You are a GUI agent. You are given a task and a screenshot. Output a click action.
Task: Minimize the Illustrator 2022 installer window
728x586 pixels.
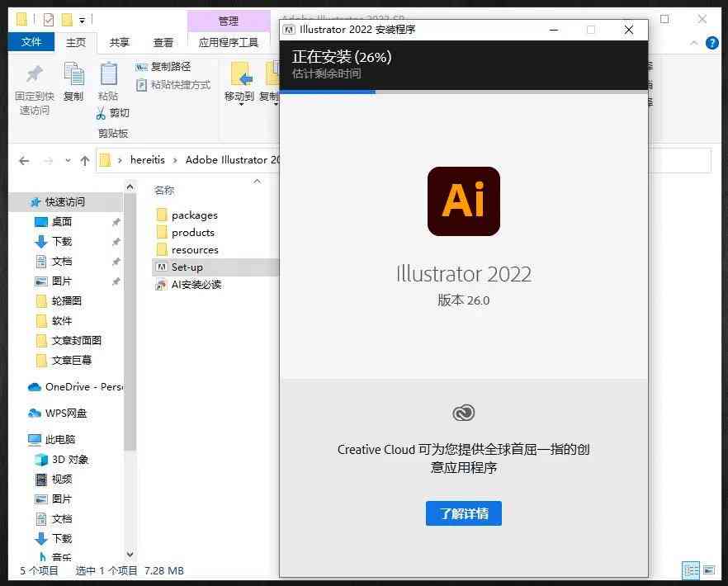pyautogui.click(x=553, y=31)
